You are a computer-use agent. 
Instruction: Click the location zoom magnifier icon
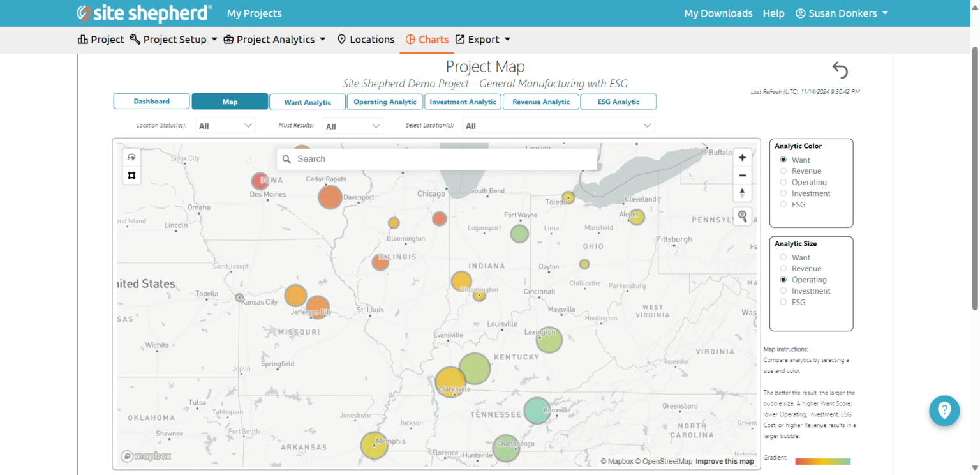pyautogui.click(x=742, y=216)
